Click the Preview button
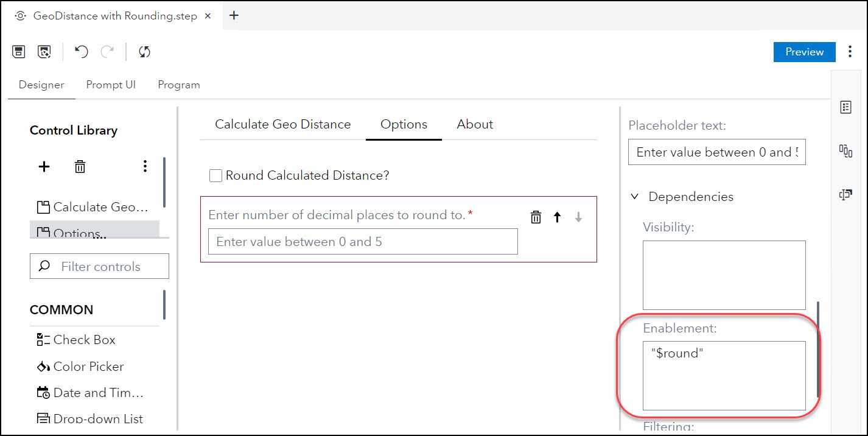868x436 pixels. point(804,52)
